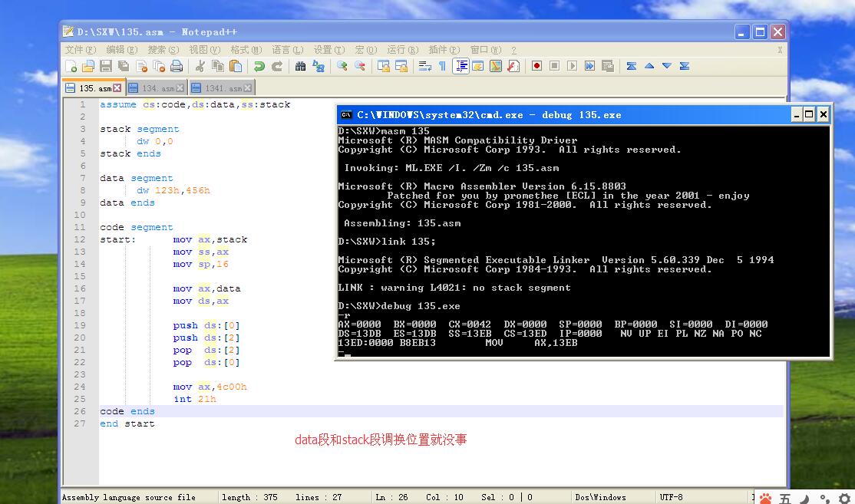The width and height of the screenshot is (855, 504).
Task: Click the Save All icon
Action: click(124, 67)
